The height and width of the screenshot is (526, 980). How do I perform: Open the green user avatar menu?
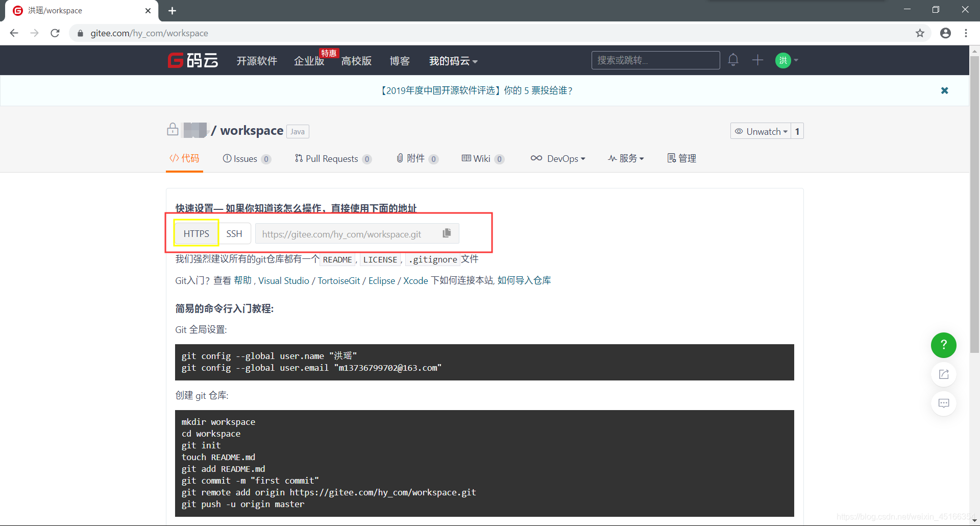(787, 60)
